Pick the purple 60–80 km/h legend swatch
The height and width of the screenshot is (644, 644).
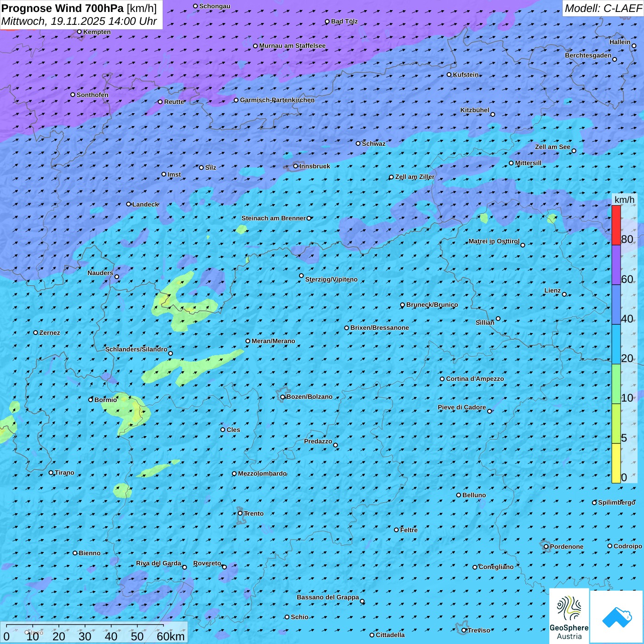click(616, 265)
